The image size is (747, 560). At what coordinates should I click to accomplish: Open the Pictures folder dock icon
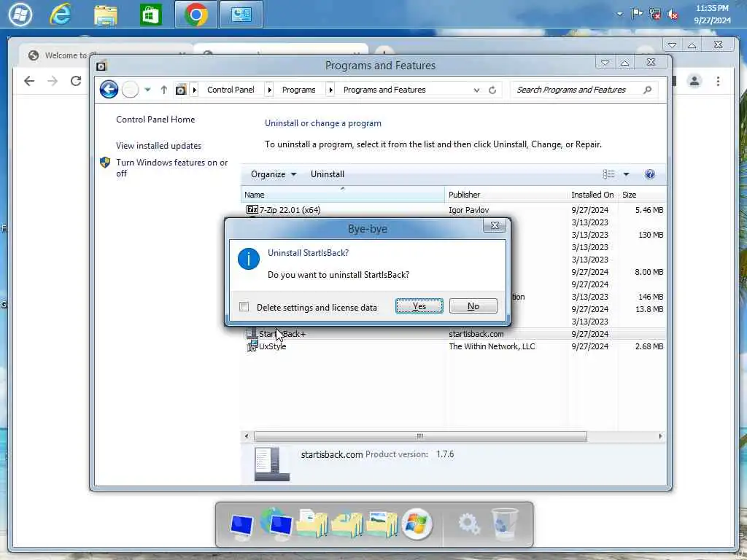pyautogui.click(x=382, y=524)
